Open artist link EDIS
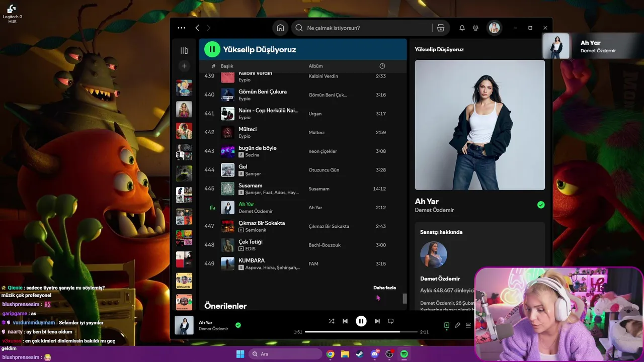The height and width of the screenshot is (362, 644). coord(251,249)
